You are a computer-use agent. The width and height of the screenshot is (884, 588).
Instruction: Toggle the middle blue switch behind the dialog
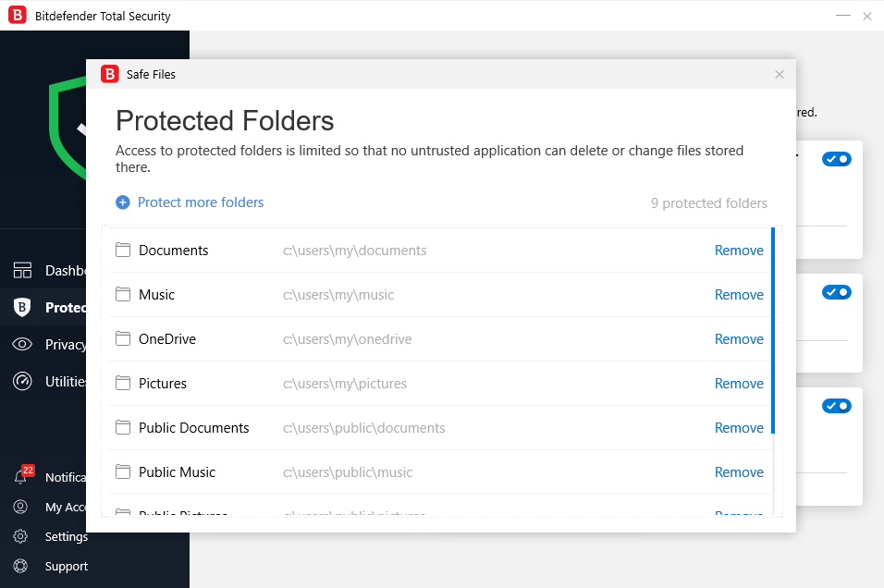(837, 292)
